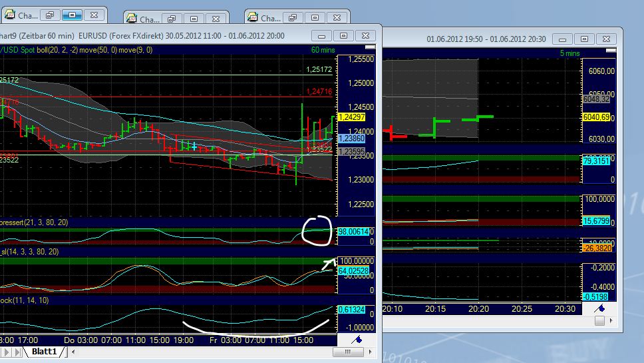
Task: Restore the third minimized Cha... window
Action: [293, 18]
